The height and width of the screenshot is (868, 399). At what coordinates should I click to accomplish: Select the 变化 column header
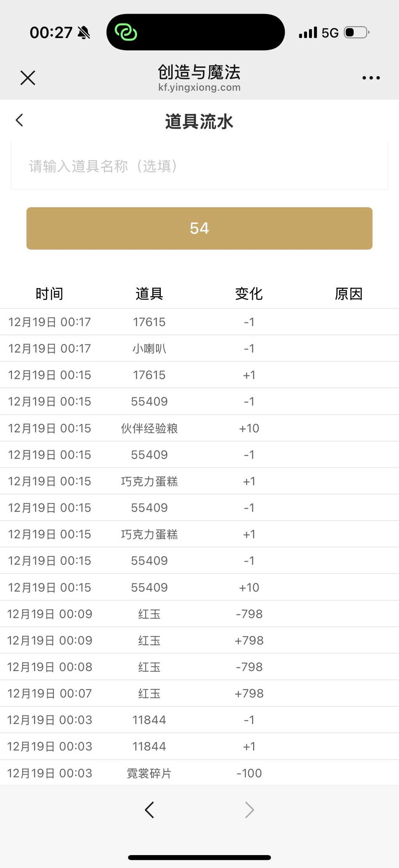click(x=249, y=294)
